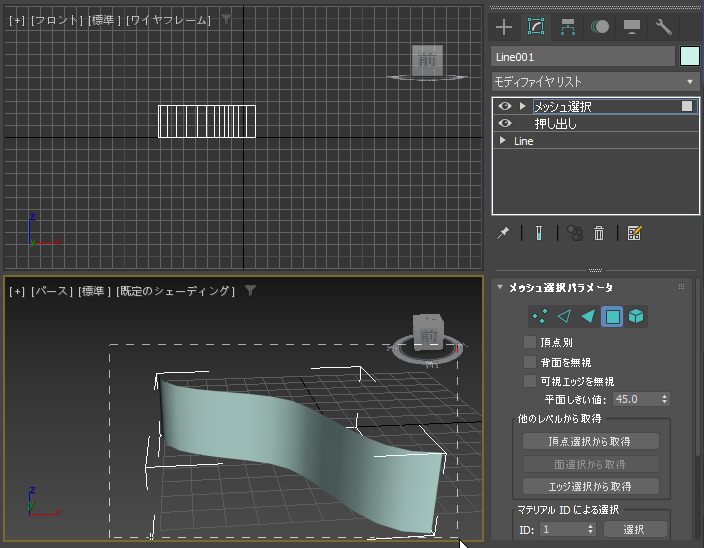Open the Motion panel tab
This screenshot has height=548, width=704.
click(x=599, y=27)
